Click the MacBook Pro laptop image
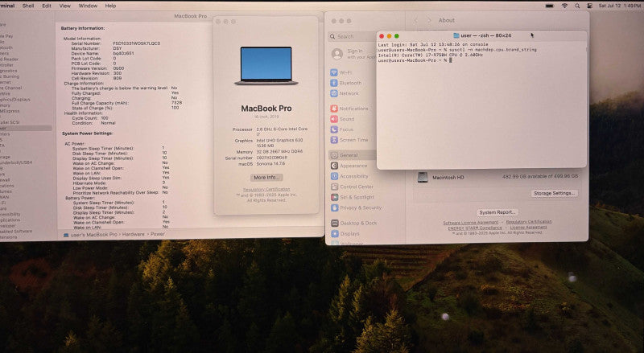 pos(266,66)
